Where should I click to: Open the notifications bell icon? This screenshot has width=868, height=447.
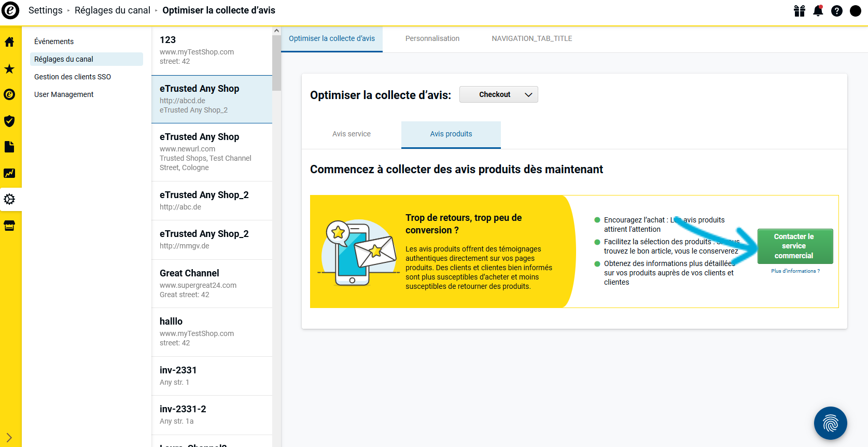pyautogui.click(x=818, y=11)
